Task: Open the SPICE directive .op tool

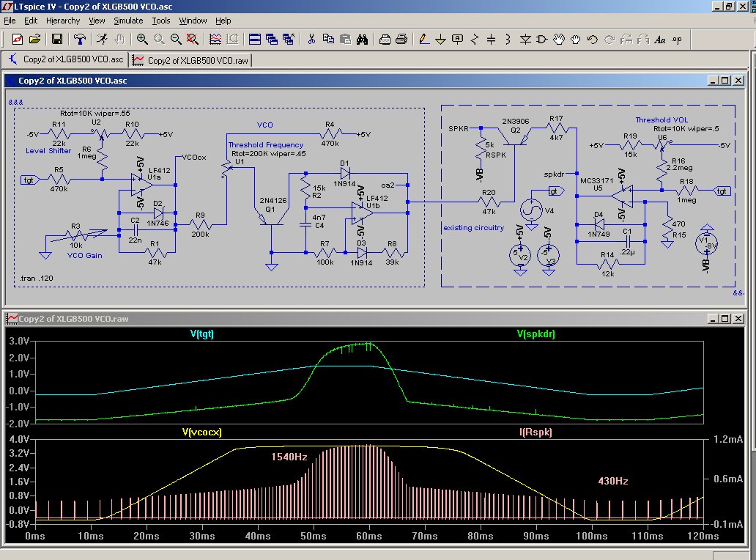Action: click(677, 40)
